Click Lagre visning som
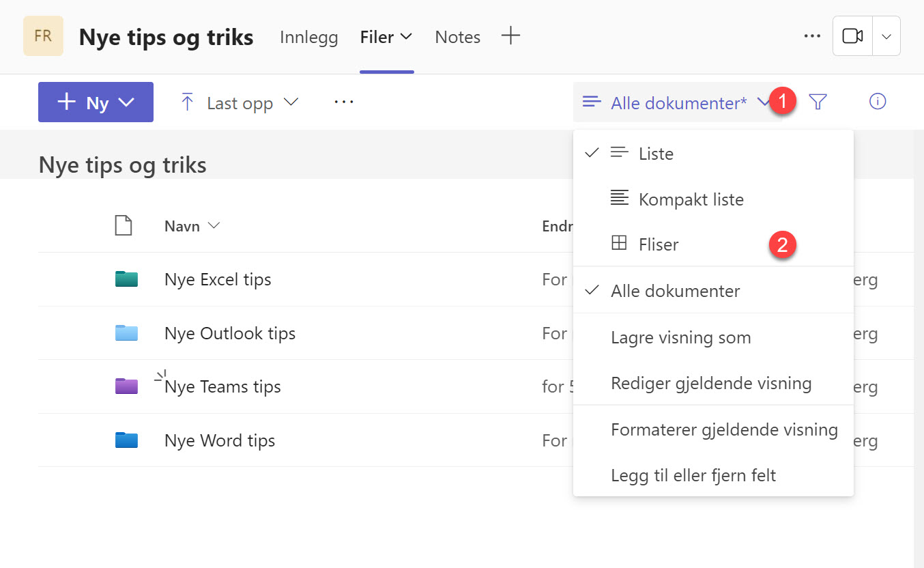Screen dimensions: 924x568 pyautogui.click(x=713, y=337)
